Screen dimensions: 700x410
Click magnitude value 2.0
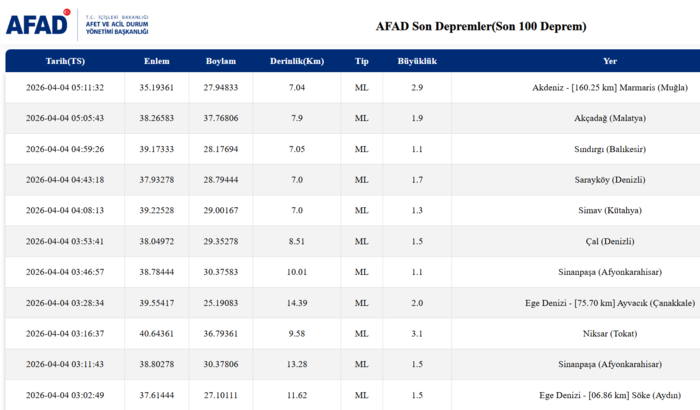pos(417,303)
